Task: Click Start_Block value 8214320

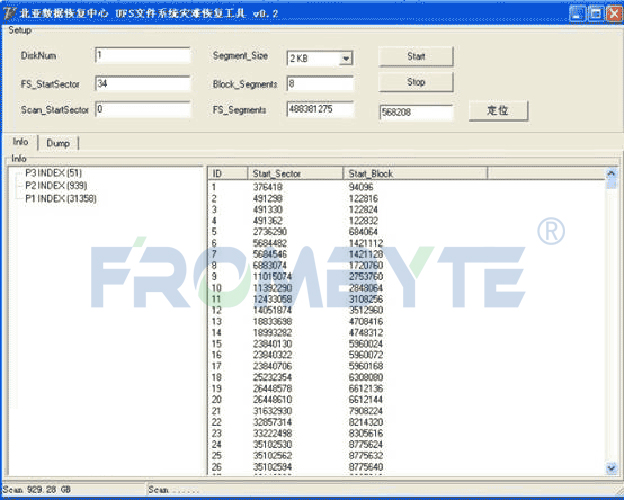Action: [366, 422]
